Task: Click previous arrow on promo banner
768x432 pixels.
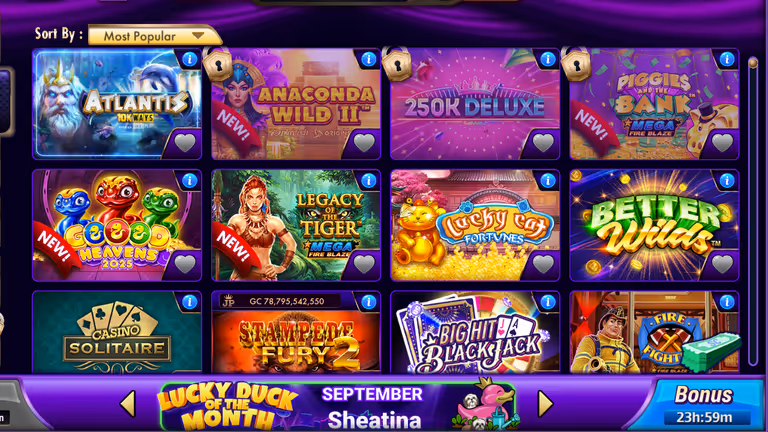Action: (128, 404)
